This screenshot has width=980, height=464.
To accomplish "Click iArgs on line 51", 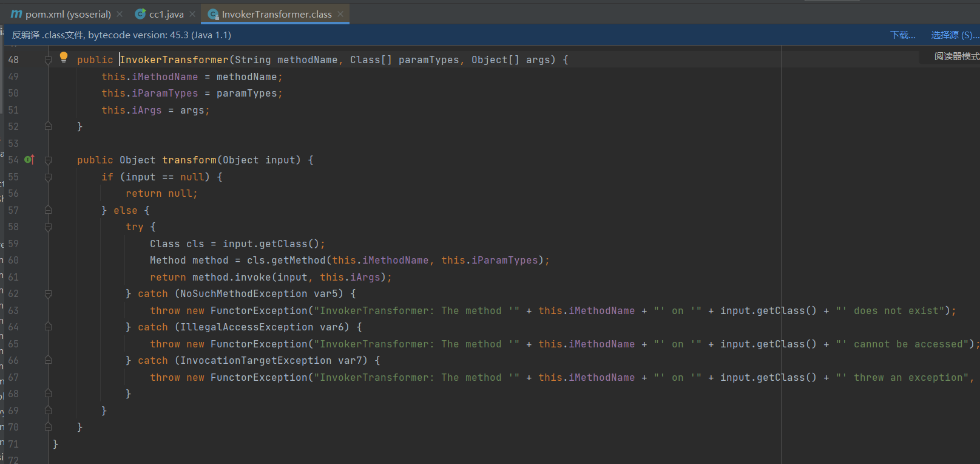I will coord(147,110).
